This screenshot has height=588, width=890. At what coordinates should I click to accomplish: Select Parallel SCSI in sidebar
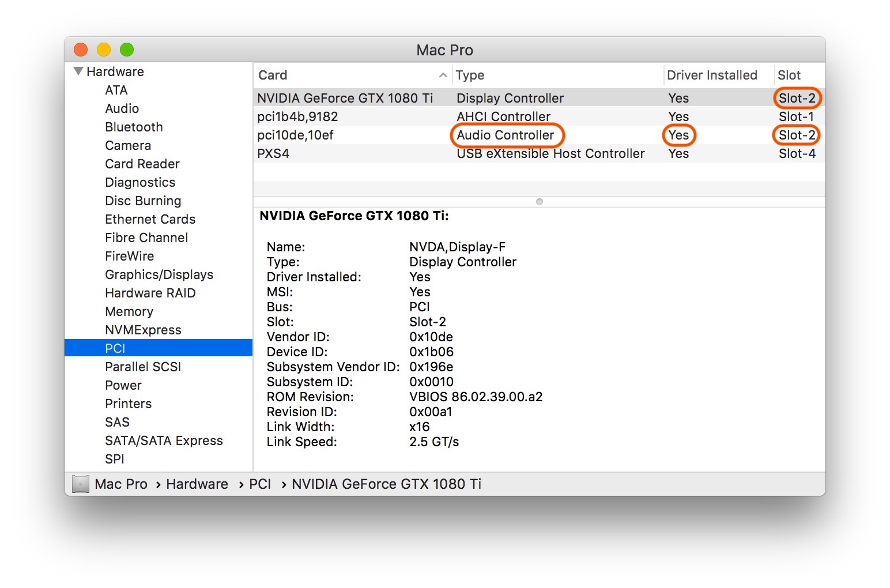click(143, 367)
